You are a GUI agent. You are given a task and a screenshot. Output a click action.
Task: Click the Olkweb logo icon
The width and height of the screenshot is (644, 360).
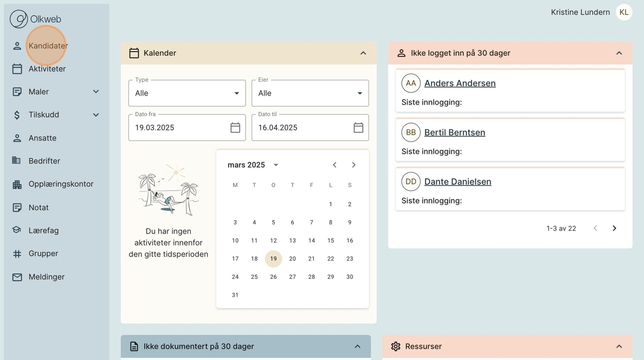tap(18, 19)
